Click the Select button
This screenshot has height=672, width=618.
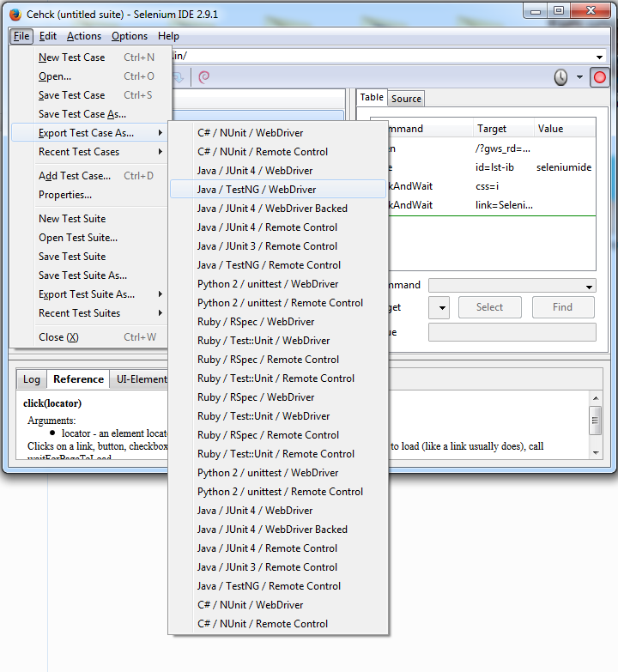490,307
